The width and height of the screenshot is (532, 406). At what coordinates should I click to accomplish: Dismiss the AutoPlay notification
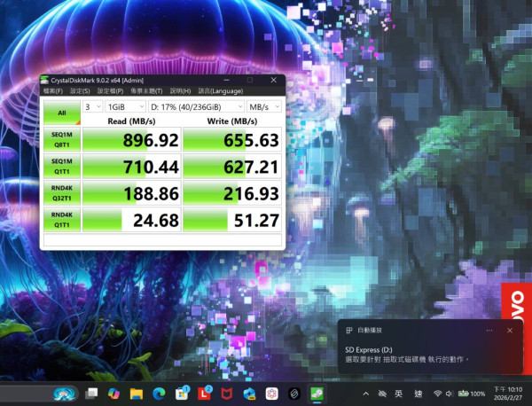click(510, 331)
